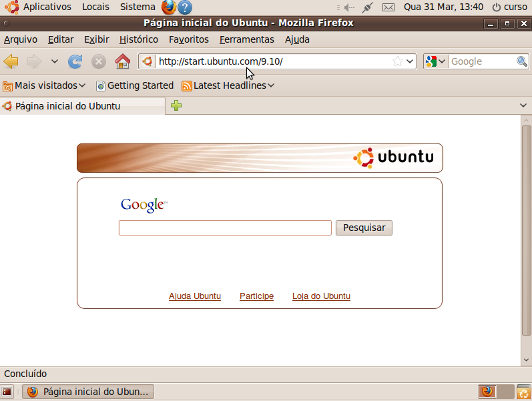Image resolution: width=532 pixels, height=401 pixels.
Task: Open the Mais visitados bookmarks folder
Action: pos(44,85)
